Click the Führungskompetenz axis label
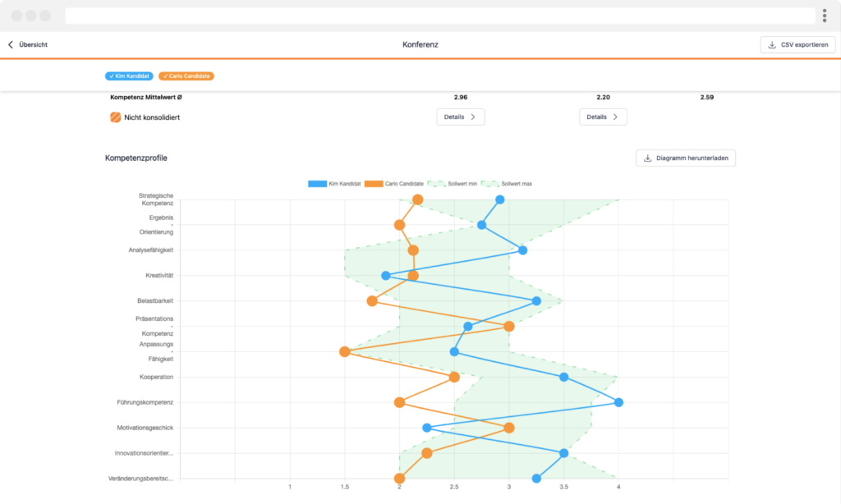Screen dimensions: 841x504 click(145, 402)
